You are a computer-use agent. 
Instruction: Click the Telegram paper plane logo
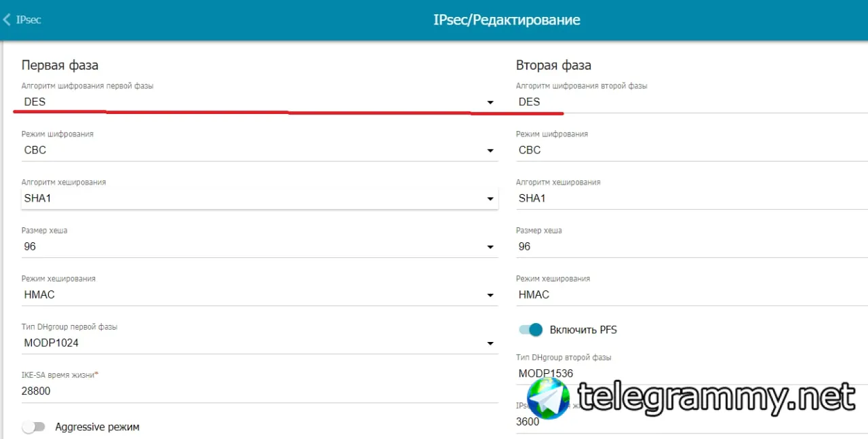[x=549, y=398]
